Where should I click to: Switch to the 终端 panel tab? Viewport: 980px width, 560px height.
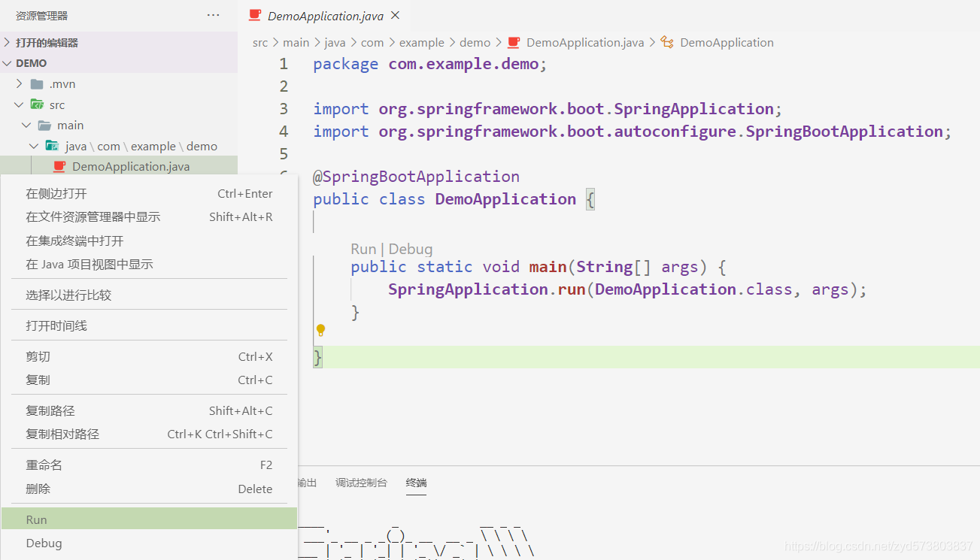tap(416, 483)
